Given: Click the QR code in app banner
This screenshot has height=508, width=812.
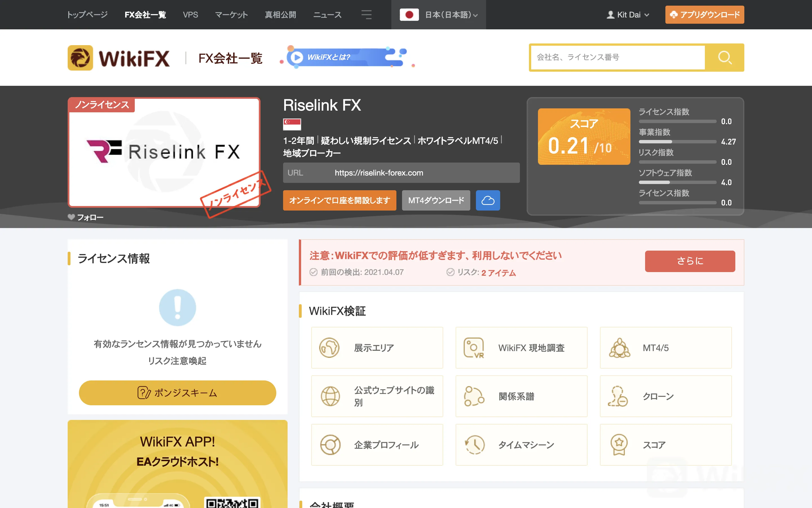Looking at the screenshot, I should click(232, 502).
